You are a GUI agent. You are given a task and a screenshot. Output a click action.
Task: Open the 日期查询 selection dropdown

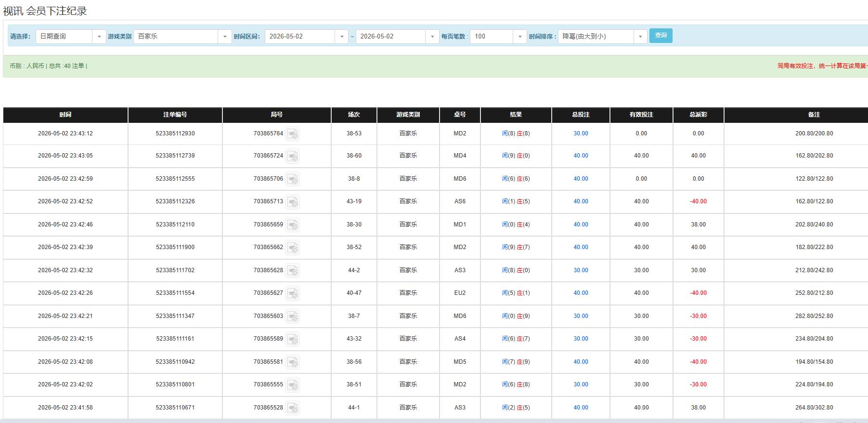[71, 37]
